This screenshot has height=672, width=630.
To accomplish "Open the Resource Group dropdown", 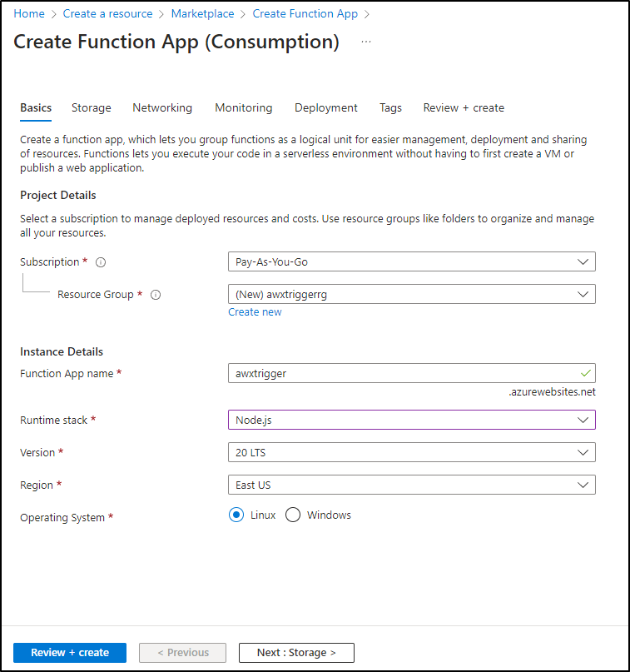I will click(412, 294).
